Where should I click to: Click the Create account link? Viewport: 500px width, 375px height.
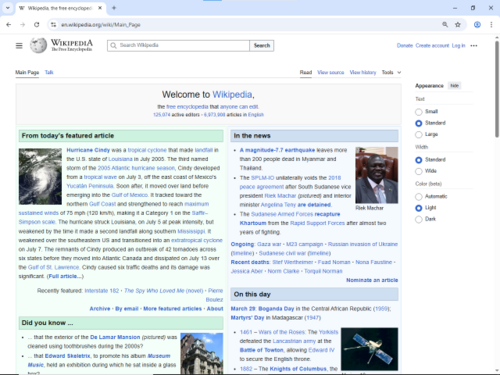coord(432,46)
